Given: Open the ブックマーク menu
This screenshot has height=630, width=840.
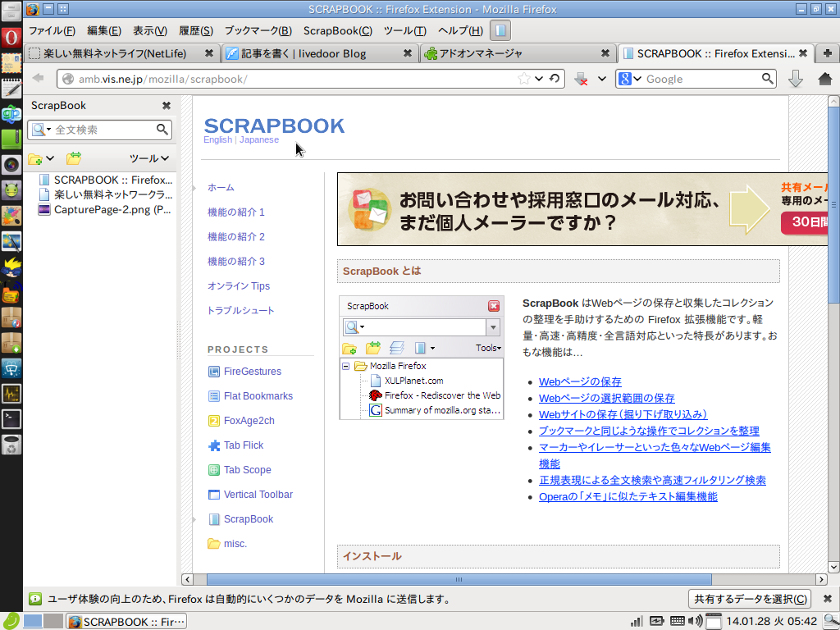Looking at the screenshot, I should click(x=258, y=31).
